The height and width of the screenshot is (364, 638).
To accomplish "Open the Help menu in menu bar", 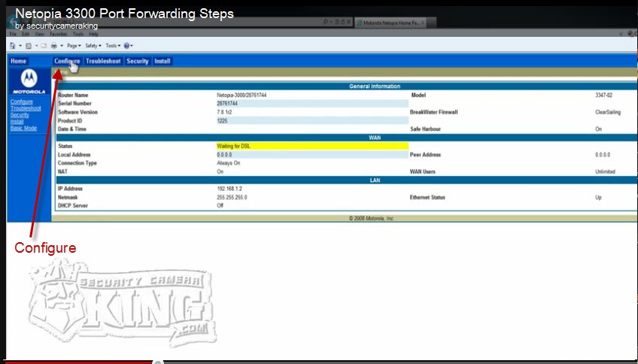I will pos(93,34).
